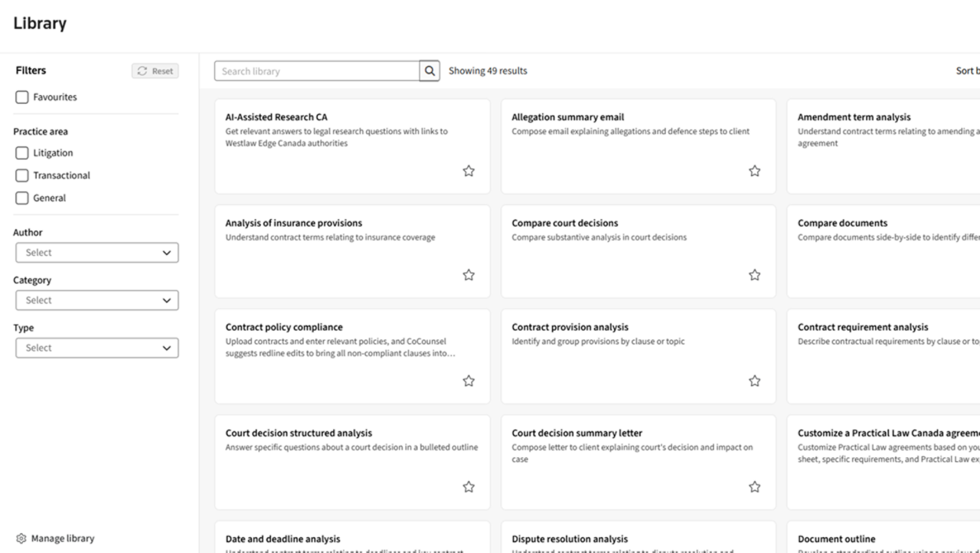Click star on Analysis of insurance provisions
This screenshot has height=553, width=980.
(x=469, y=275)
